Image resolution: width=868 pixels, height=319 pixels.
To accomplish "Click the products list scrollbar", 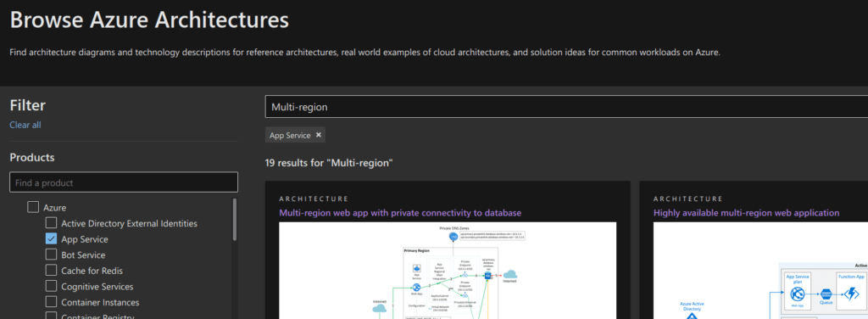I will (235, 219).
